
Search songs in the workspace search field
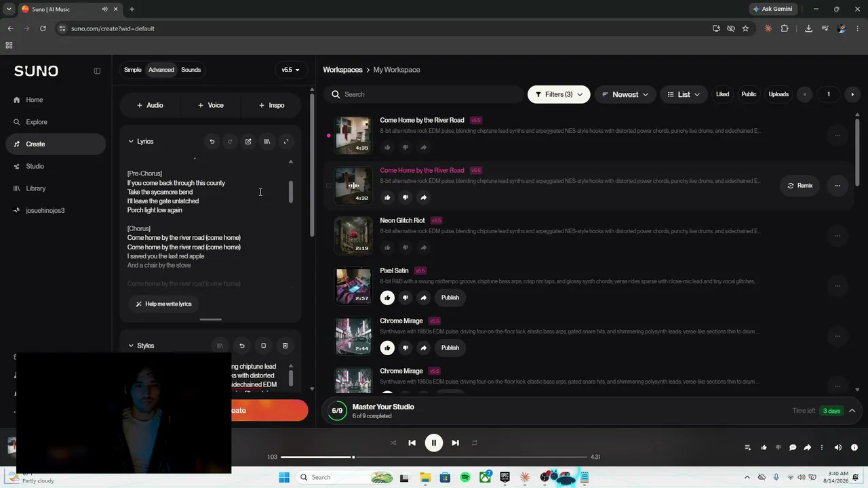tap(423, 94)
